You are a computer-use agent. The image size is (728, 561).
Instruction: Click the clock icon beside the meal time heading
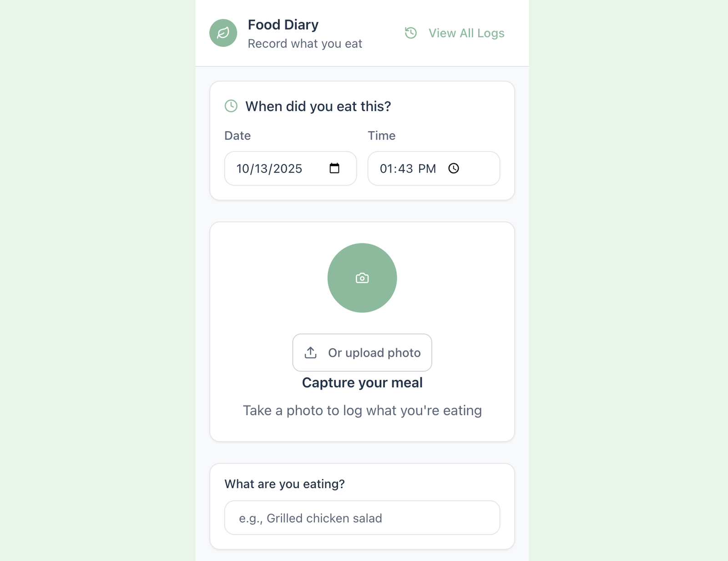231,106
